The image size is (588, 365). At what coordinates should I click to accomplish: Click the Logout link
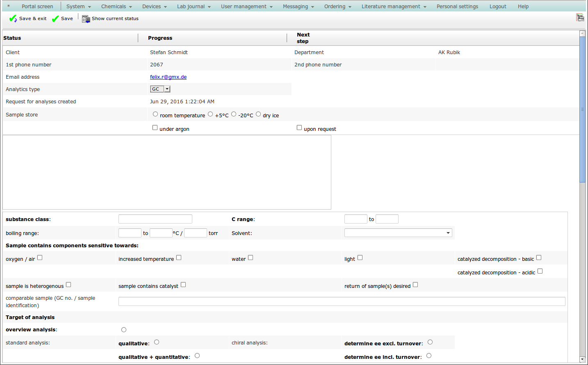click(x=498, y=7)
